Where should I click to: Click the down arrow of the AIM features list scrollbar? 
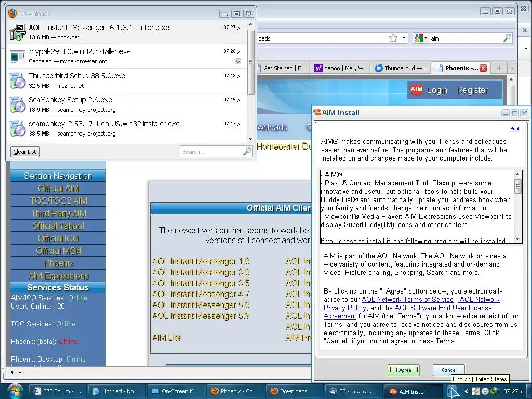518,239
